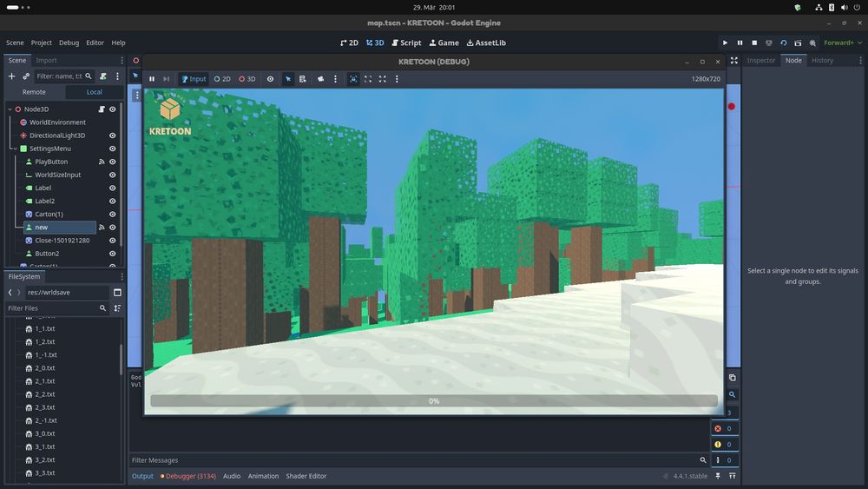Open the Forward+ renderer dropdown
Screen dimensions: 868x489
coord(843,43)
